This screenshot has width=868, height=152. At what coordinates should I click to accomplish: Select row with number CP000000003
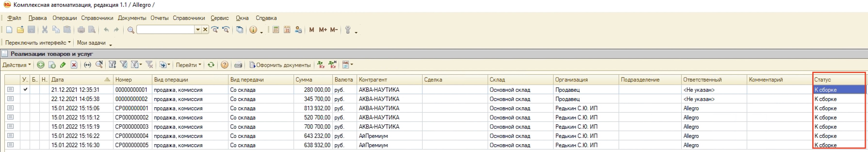tap(435, 127)
